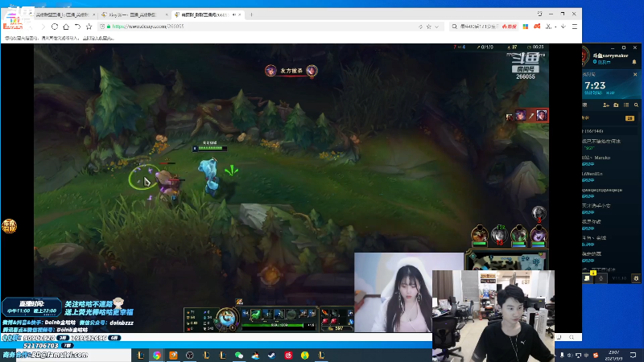Close the second browser tab

pos(167,14)
